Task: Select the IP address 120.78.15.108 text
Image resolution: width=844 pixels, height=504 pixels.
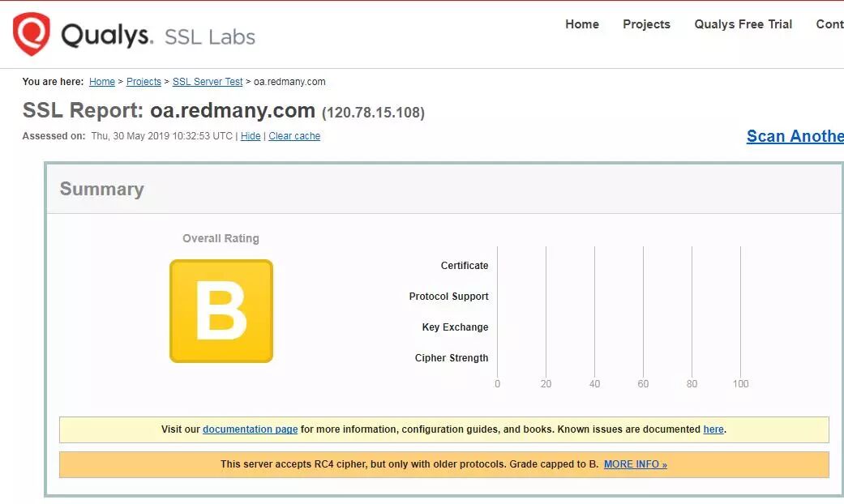Action: coord(373,113)
